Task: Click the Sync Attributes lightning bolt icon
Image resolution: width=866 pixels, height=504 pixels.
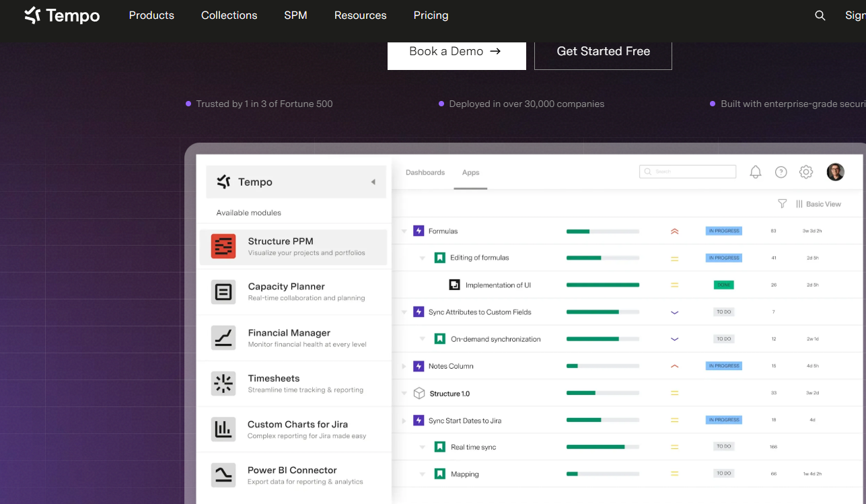Action: pos(419,312)
